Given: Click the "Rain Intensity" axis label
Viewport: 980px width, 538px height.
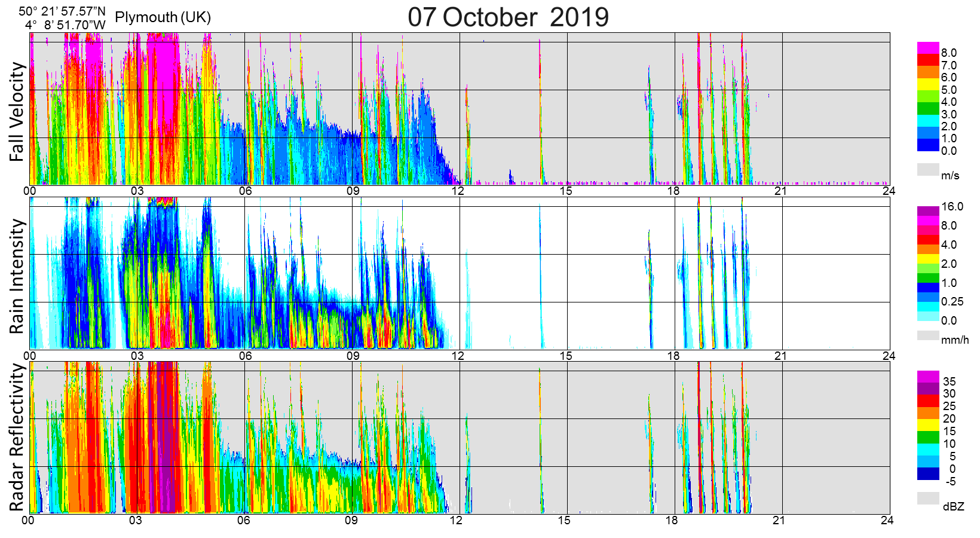Looking at the screenshot, I should point(17,276).
